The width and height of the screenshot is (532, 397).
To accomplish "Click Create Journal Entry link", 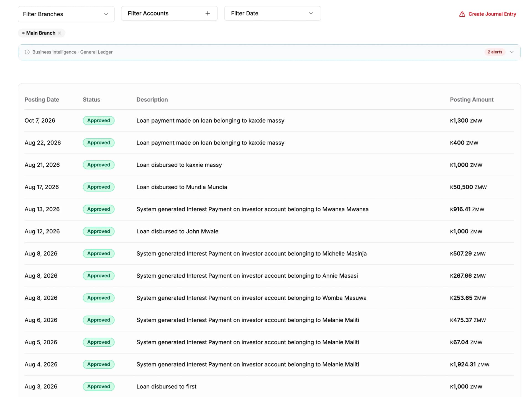I will coord(492,14).
